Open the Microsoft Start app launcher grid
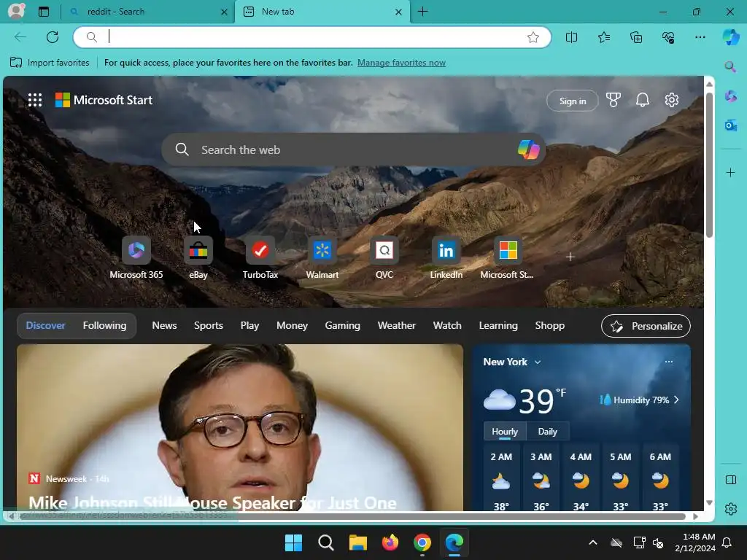Screen dimensions: 747x560 pos(35,100)
